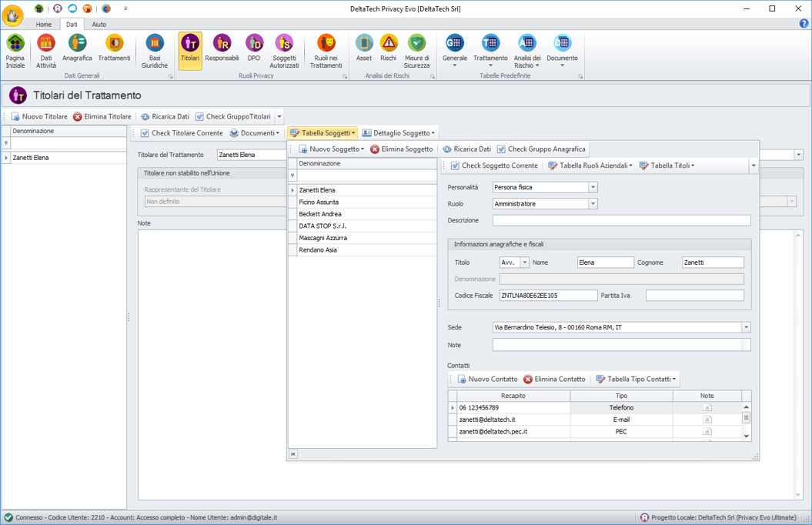812x525 pixels.
Task: Open the Rischi warning icon
Action: point(389,48)
